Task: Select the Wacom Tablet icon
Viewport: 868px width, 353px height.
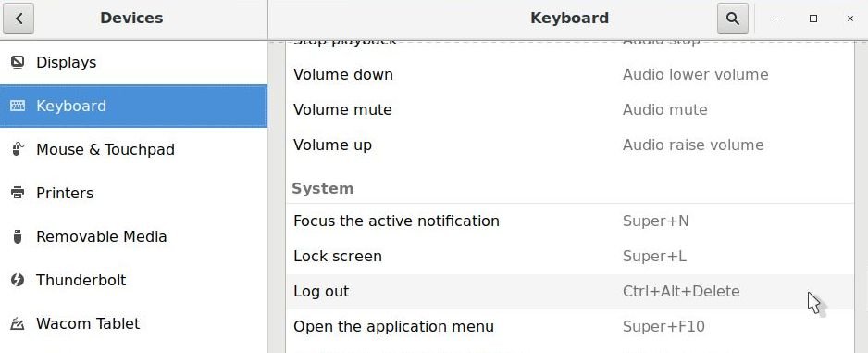Action: 18,323
